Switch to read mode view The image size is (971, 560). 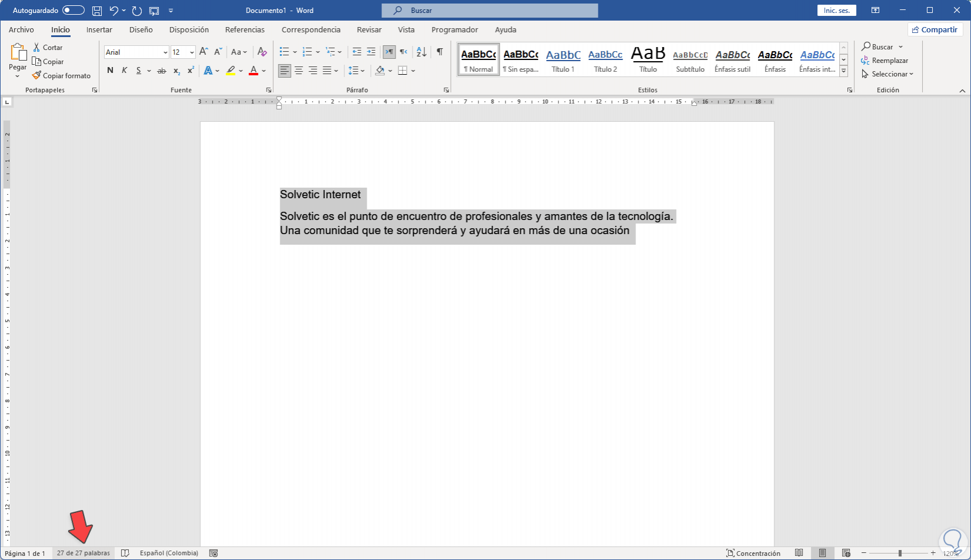(799, 553)
